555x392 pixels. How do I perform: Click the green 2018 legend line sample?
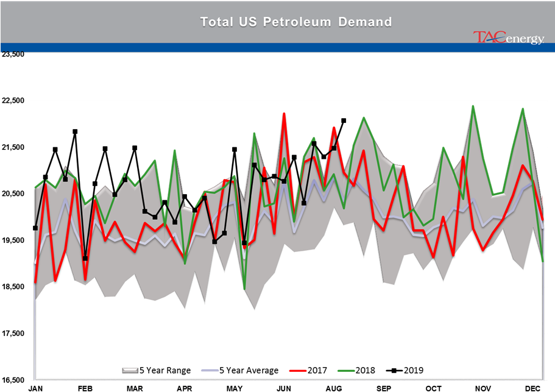(345, 370)
